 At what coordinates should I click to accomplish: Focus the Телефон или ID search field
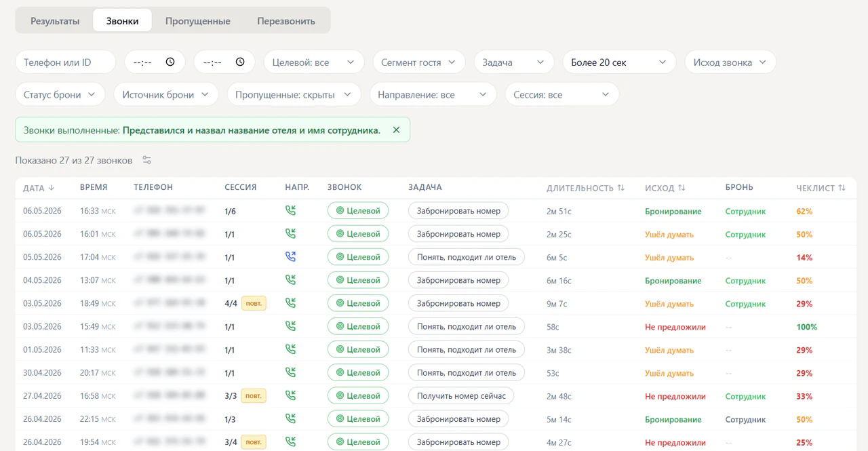tap(65, 62)
